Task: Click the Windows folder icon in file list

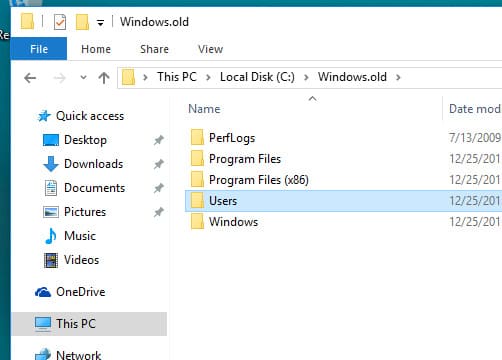Action: point(197,222)
